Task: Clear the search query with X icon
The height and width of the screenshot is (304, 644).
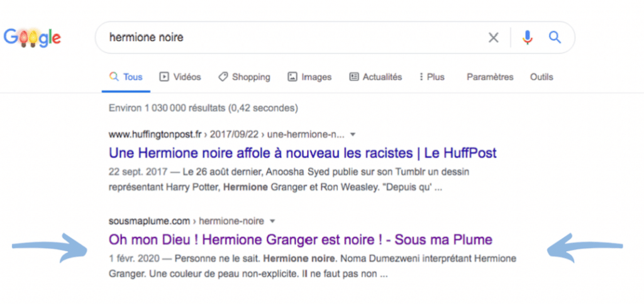Action: [494, 38]
